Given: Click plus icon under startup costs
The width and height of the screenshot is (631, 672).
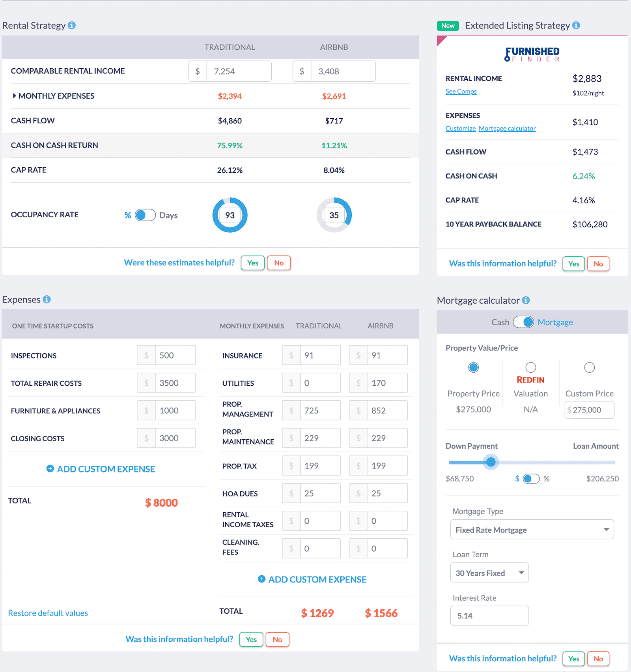Looking at the screenshot, I should click(50, 469).
